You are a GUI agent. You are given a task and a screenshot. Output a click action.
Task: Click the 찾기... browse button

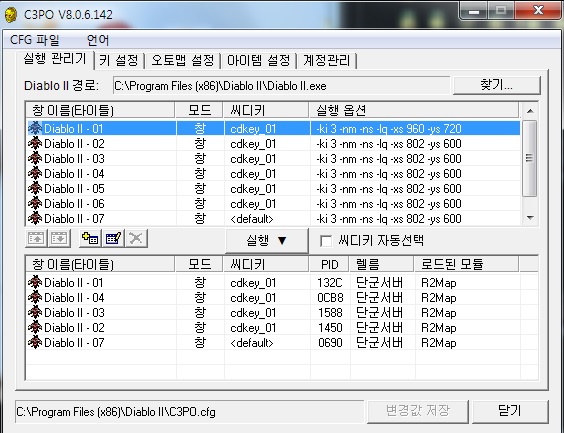pos(496,85)
